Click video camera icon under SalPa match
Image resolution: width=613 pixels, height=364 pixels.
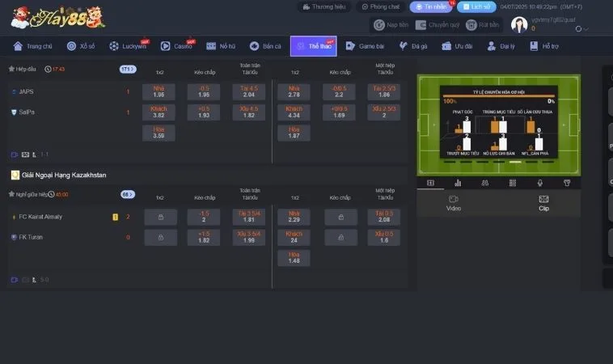coord(15,154)
